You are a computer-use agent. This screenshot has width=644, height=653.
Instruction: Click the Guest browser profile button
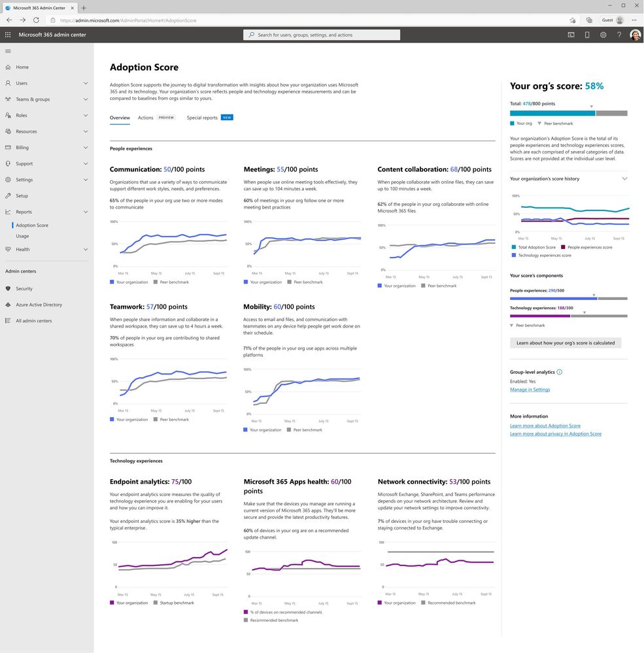pos(613,20)
